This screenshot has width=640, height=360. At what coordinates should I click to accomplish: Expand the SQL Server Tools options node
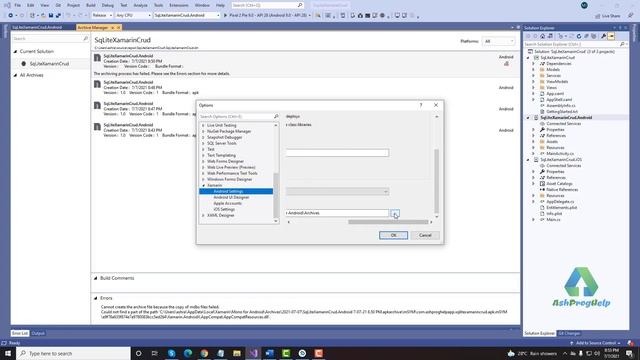pyautogui.click(x=203, y=143)
